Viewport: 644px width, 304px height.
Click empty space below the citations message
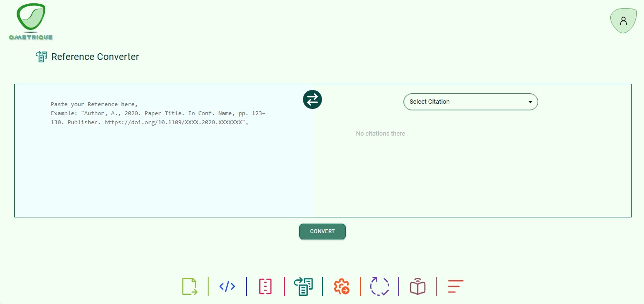[x=472, y=181]
